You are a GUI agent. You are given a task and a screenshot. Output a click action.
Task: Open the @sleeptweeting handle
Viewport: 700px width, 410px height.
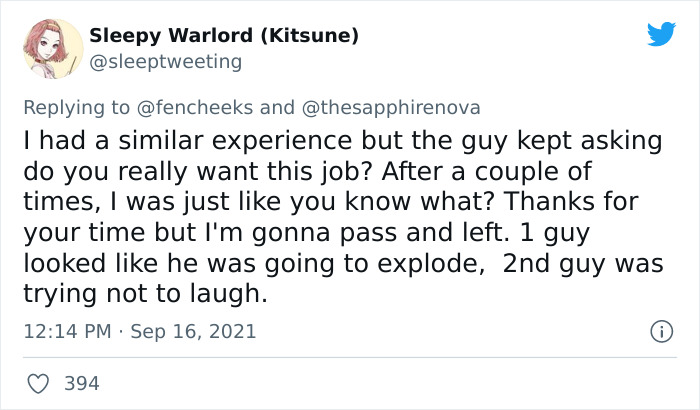click(166, 62)
